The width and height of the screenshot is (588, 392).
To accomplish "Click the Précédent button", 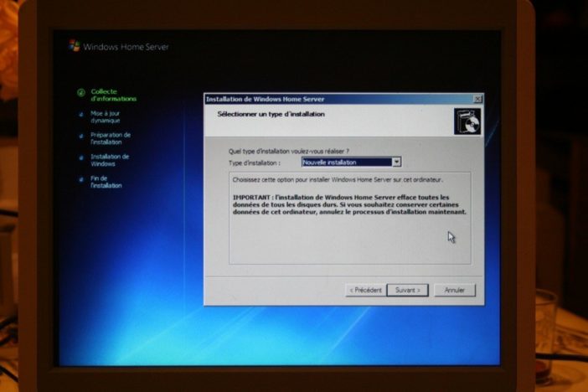I will [366, 290].
